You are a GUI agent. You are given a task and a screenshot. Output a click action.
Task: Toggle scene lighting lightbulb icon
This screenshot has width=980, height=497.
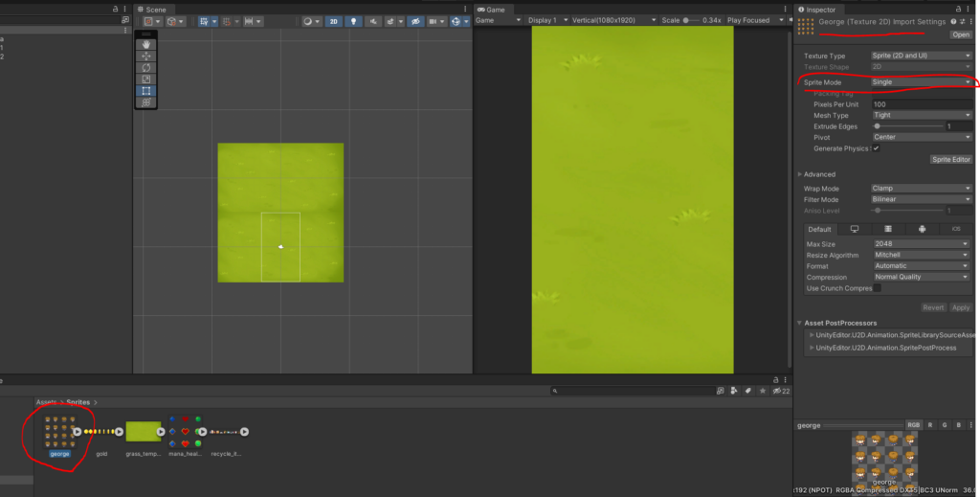pos(355,21)
